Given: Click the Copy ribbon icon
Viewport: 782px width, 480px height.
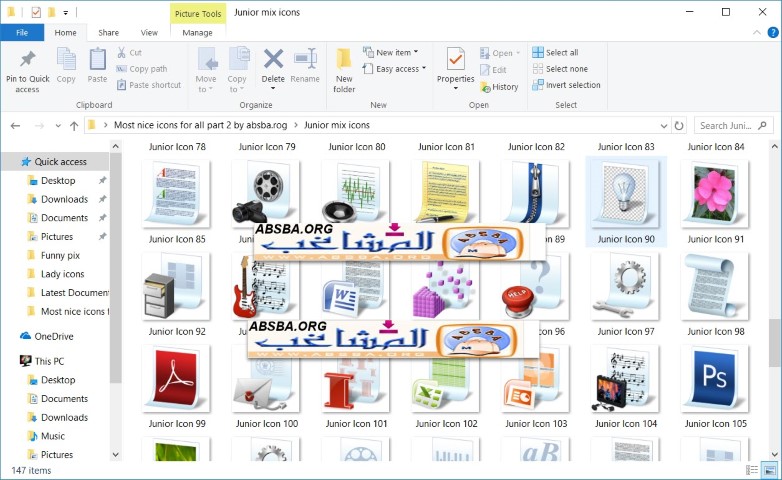Looking at the screenshot, I should (x=66, y=60).
